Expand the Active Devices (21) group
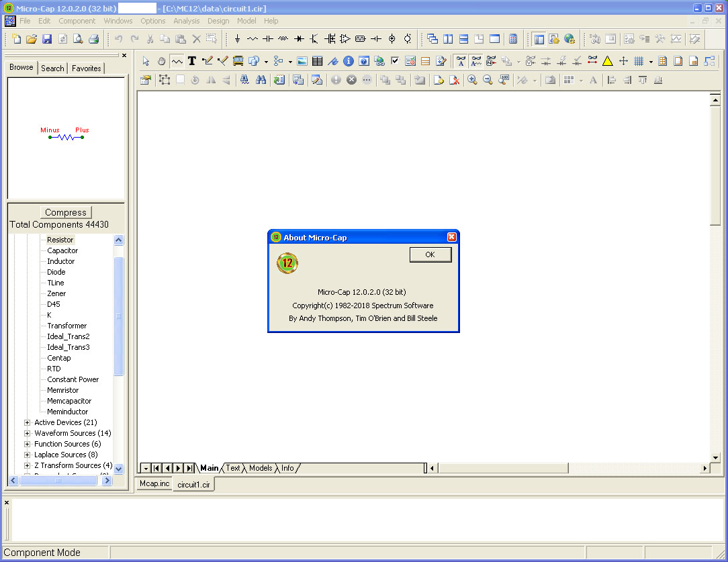728x562 pixels. coord(27,423)
